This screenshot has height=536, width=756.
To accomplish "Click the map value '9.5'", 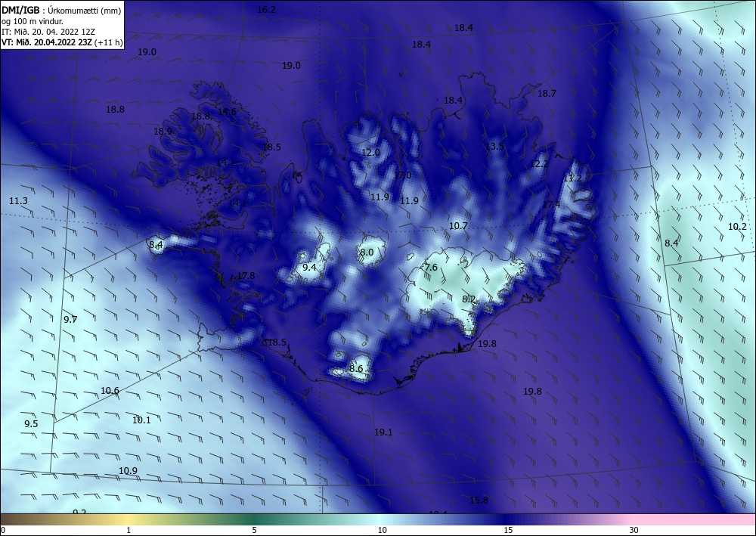I will click(31, 423).
